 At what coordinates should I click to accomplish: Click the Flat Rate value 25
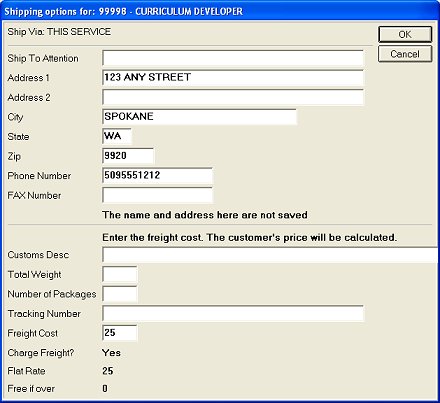click(x=108, y=371)
